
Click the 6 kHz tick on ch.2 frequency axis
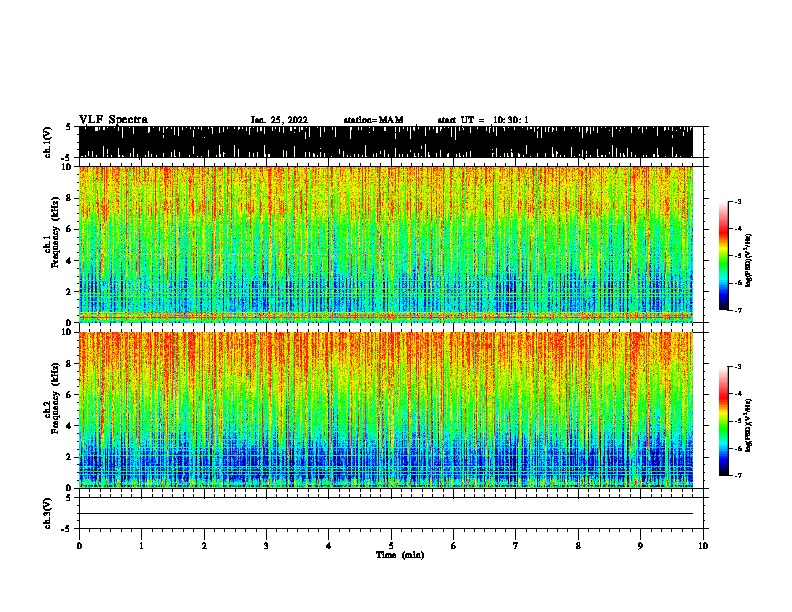(x=69, y=394)
